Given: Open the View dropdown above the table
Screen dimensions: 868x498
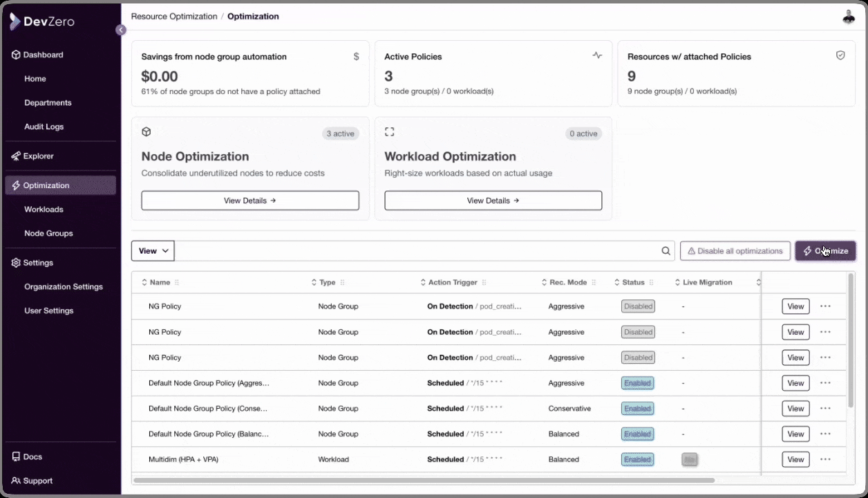Looking at the screenshot, I should coord(152,250).
